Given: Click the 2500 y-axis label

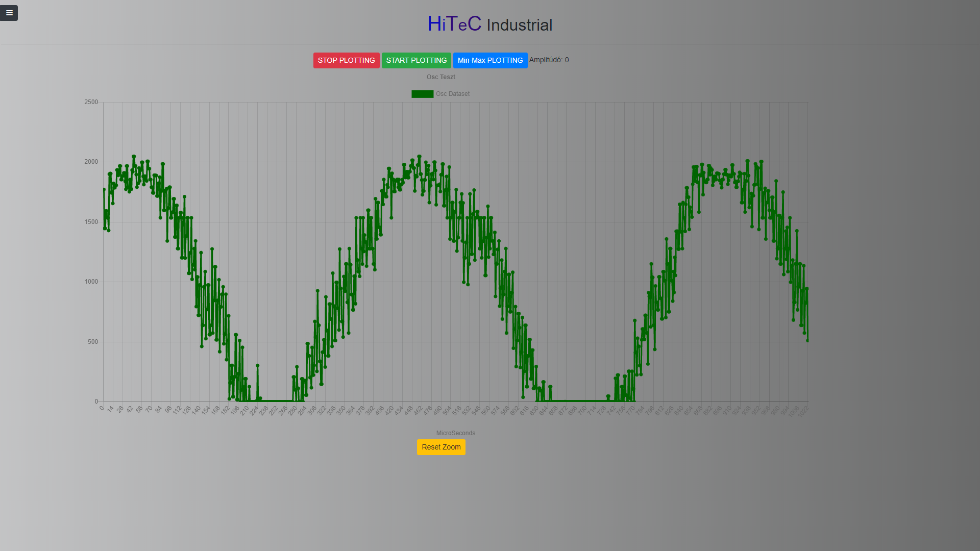Looking at the screenshot, I should [91, 102].
